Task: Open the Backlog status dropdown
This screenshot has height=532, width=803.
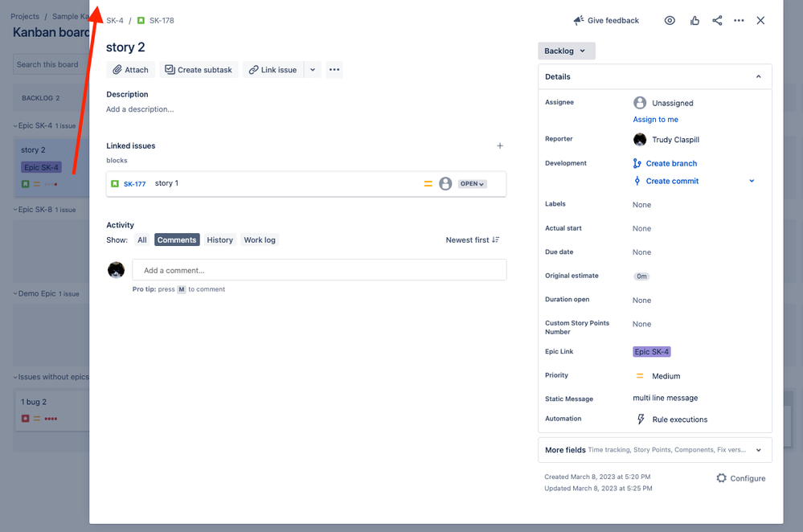Action: (567, 51)
